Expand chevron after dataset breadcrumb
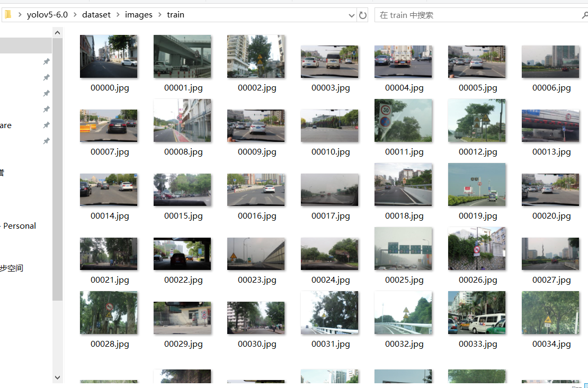This screenshot has height=388, width=588. [118, 15]
